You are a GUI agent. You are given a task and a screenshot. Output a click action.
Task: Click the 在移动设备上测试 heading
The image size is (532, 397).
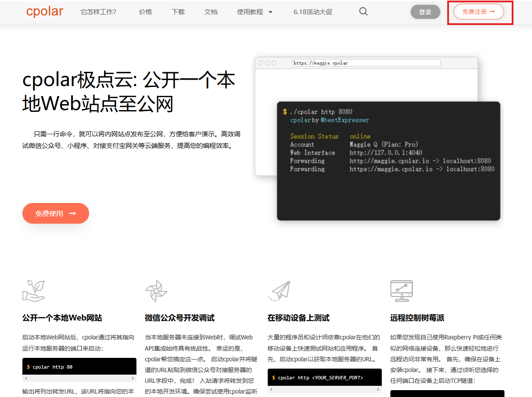coord(298,318)
